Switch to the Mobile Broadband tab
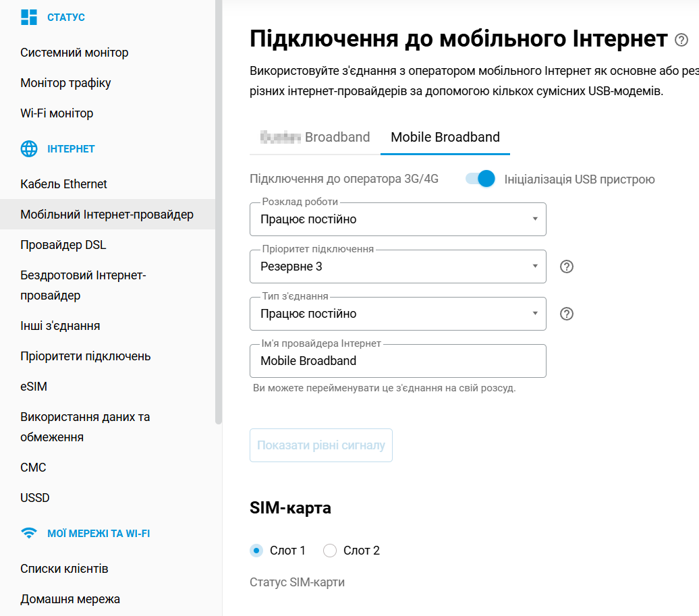Screen dimensions: 699x616 coord(445,138)
